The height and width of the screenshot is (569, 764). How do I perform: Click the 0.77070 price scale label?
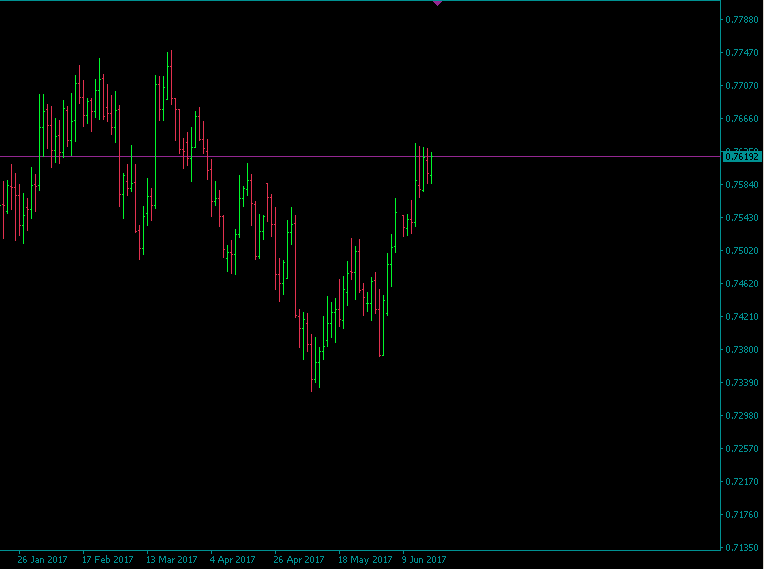point(742,86)
